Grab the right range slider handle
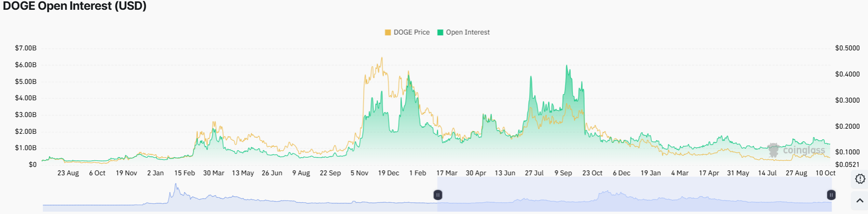Screen dimensions: 868x214 [831, 195]
